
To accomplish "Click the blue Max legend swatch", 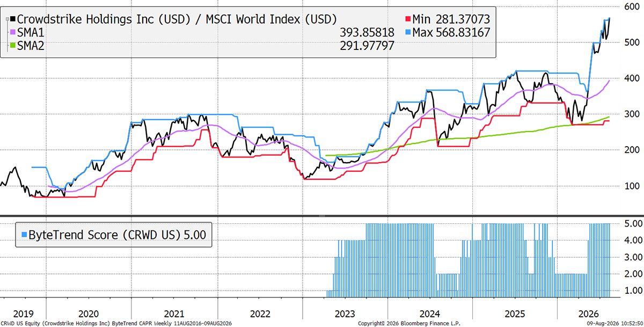I will [407, 33].
